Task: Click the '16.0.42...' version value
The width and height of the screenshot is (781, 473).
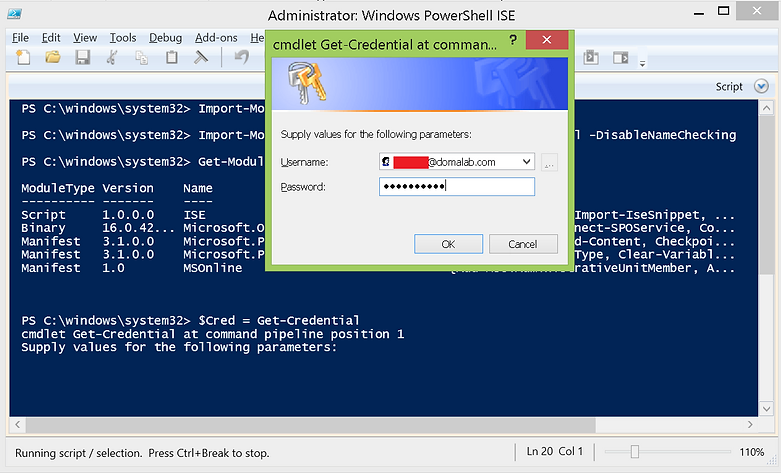Action: 138,228
